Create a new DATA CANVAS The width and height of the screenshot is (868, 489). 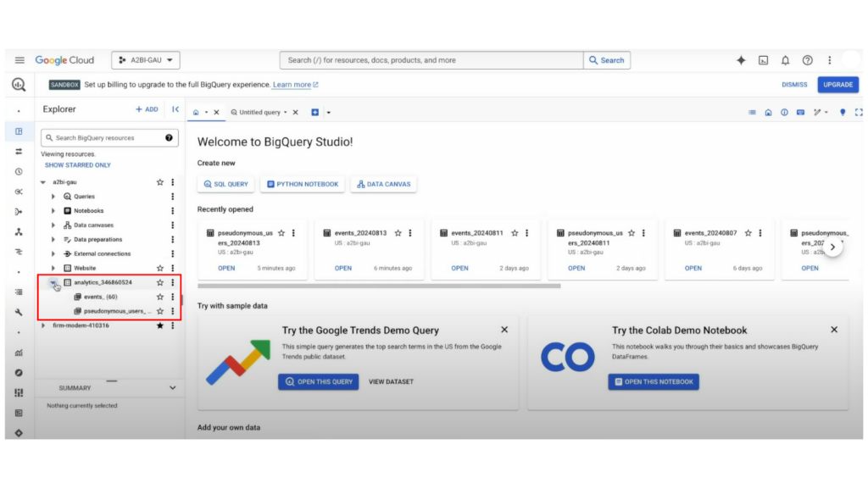click(x=384, y=184)
